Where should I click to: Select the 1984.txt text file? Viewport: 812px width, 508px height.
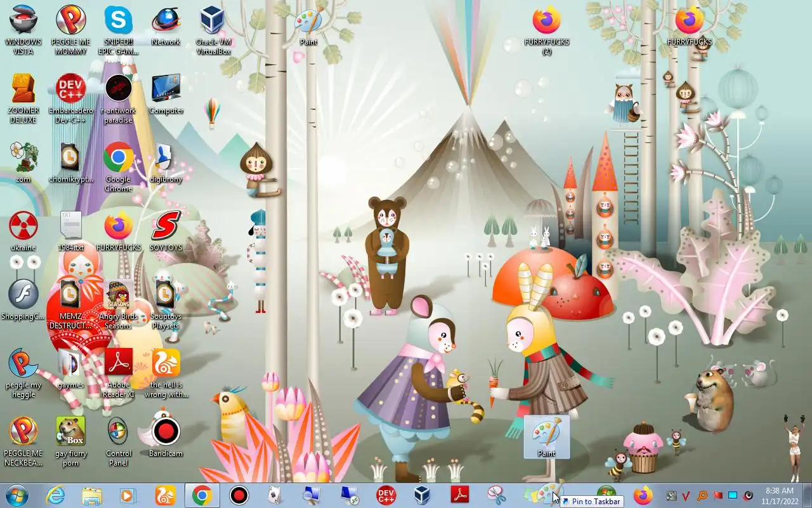coord(70,232)
